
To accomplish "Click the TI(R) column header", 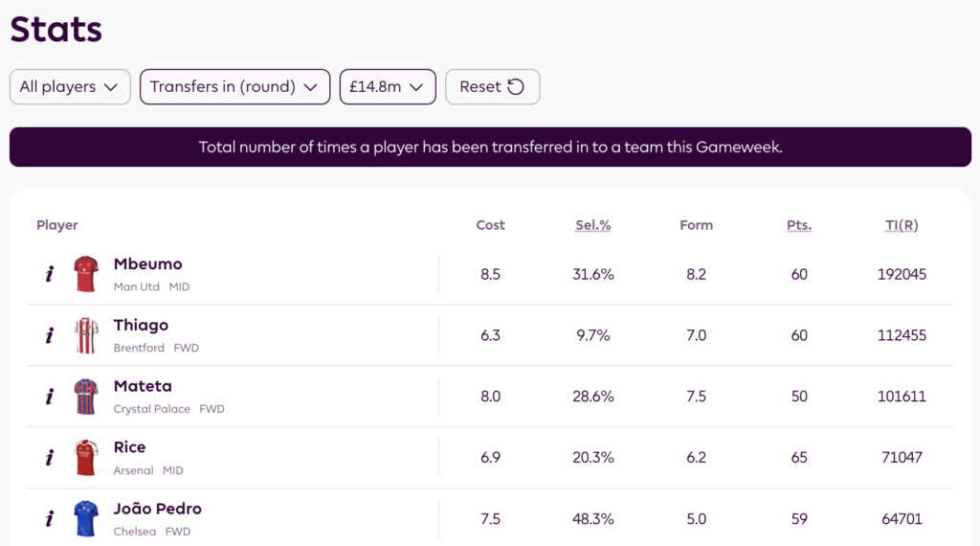I will coord(902,225).
